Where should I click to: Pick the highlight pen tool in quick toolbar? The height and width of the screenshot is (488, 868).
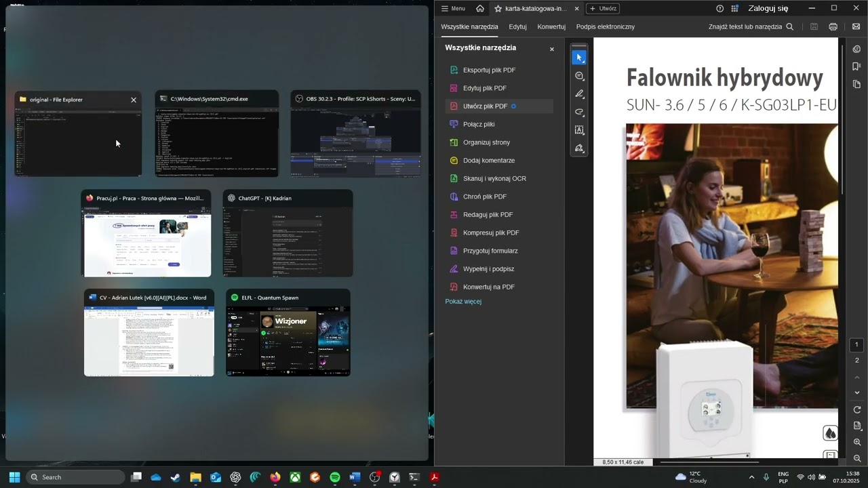tap(579, 94)
